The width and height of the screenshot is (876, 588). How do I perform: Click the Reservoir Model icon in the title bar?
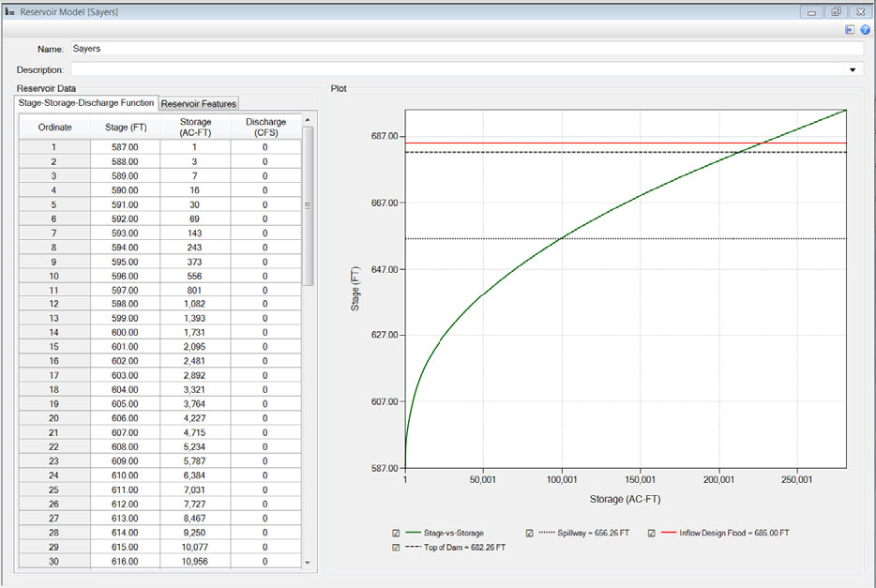(x=11, y=11)
